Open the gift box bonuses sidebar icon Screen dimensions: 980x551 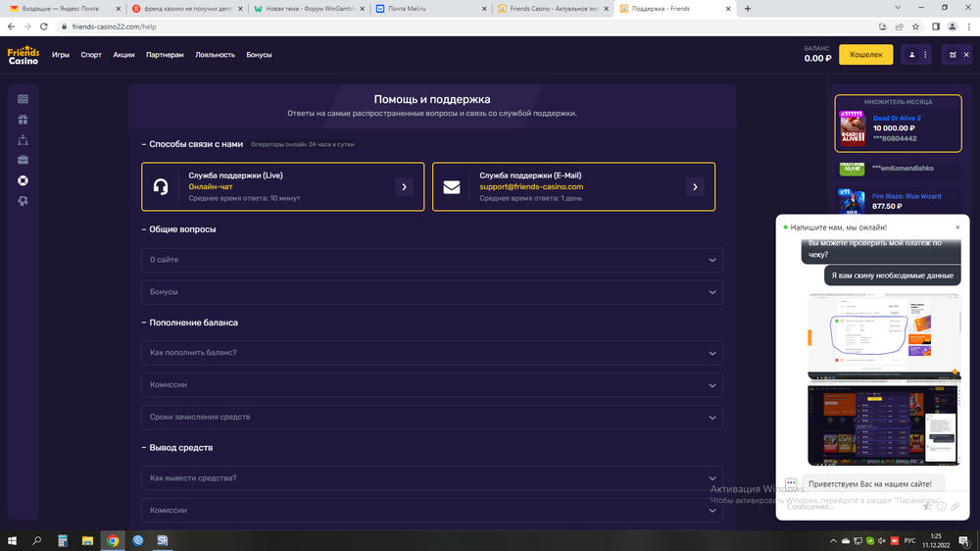pos(23,120)
